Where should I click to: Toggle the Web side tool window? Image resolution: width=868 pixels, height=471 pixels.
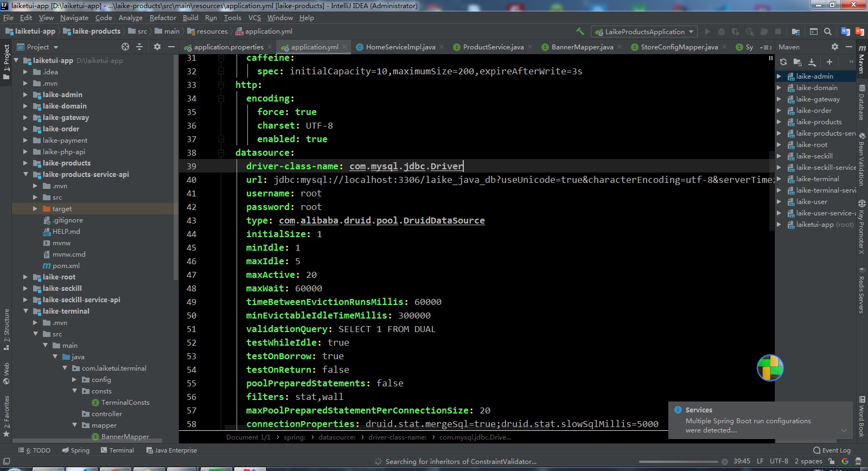pyautogui.click(x=6, y=373)
